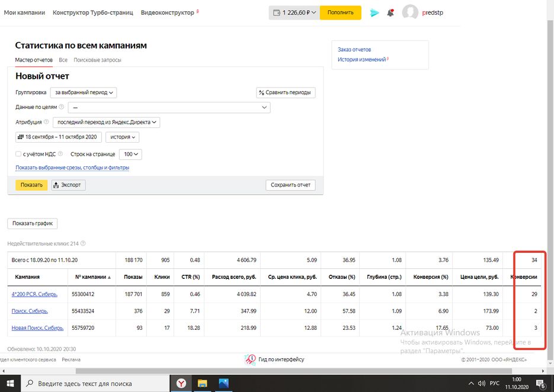554x392 pixels.
Task: Open campaign Поиск. Сибирь link
Action: (29, 311)
